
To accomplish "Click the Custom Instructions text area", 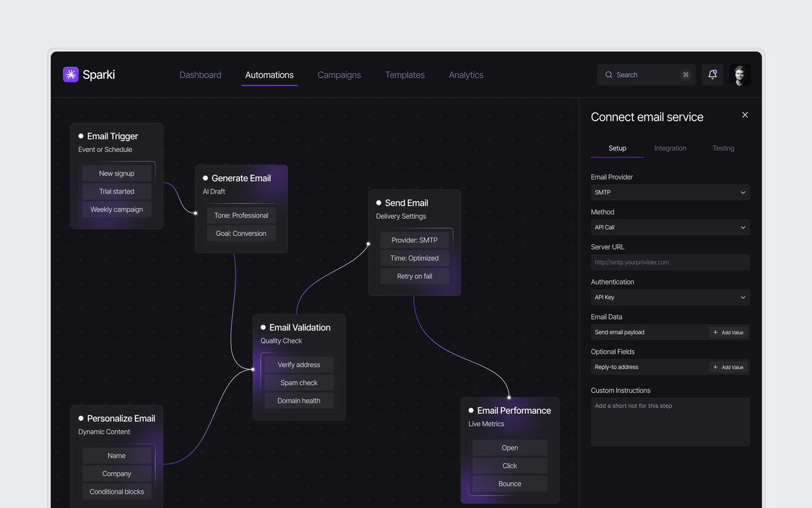I will [x=671, y=422].
